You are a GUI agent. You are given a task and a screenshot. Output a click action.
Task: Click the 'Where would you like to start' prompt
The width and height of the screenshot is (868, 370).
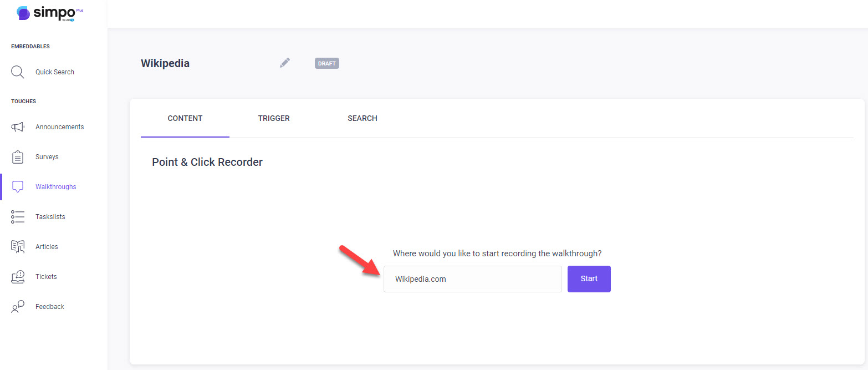tap(497, 254)
